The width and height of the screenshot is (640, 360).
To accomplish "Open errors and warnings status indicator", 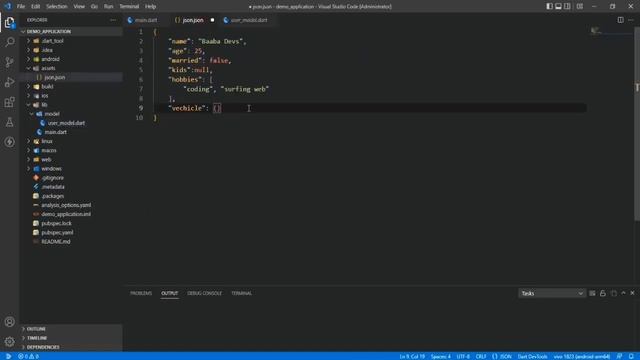I will pos(28,356).
